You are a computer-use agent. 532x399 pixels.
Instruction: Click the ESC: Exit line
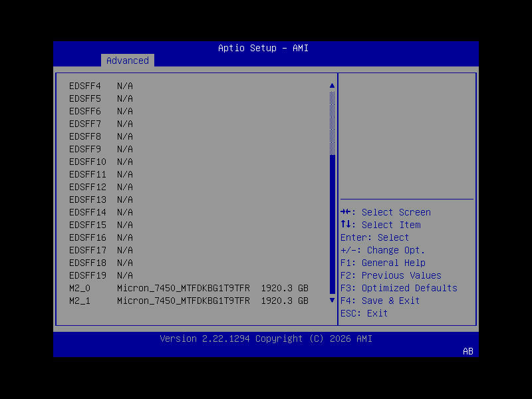[x=364, y=313]
